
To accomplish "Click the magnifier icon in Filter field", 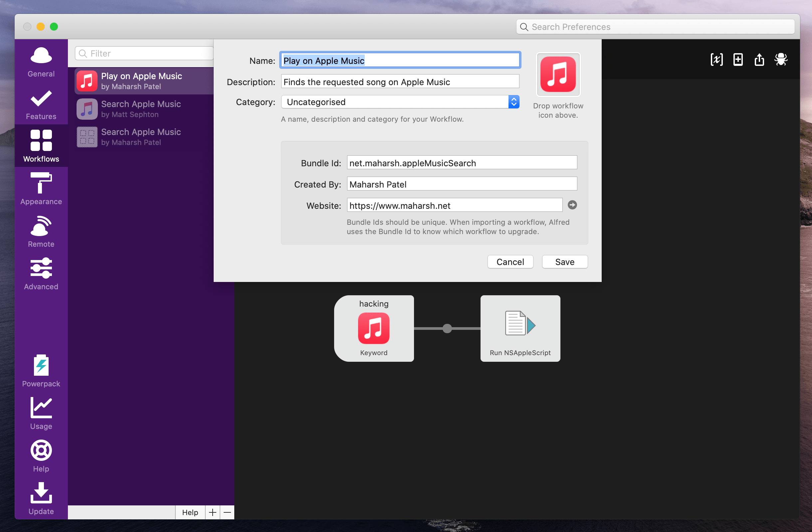I will point(83,54).
